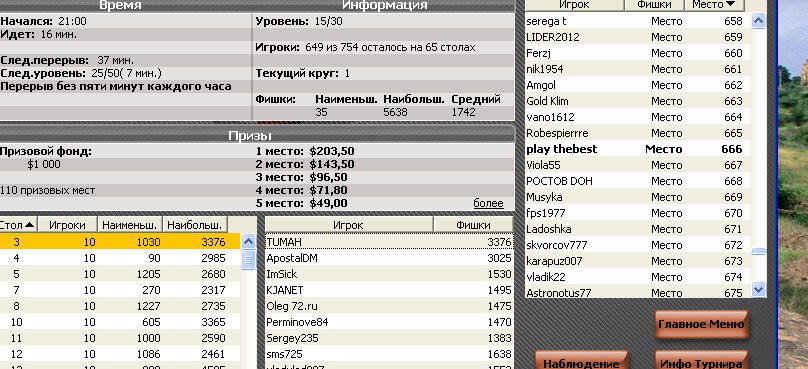
Task: Click the scrollbar thumb in the rankings list
Action: click(x=758, y=251)
